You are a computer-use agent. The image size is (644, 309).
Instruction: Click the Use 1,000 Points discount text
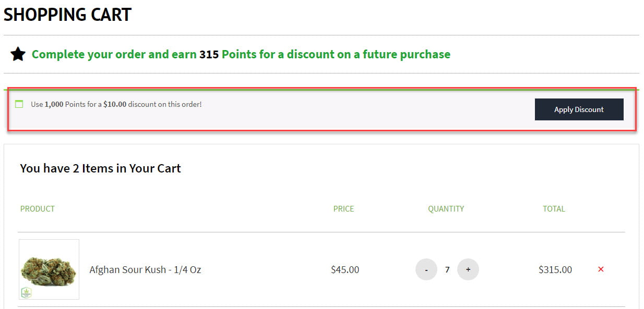(x=116, y=104)
